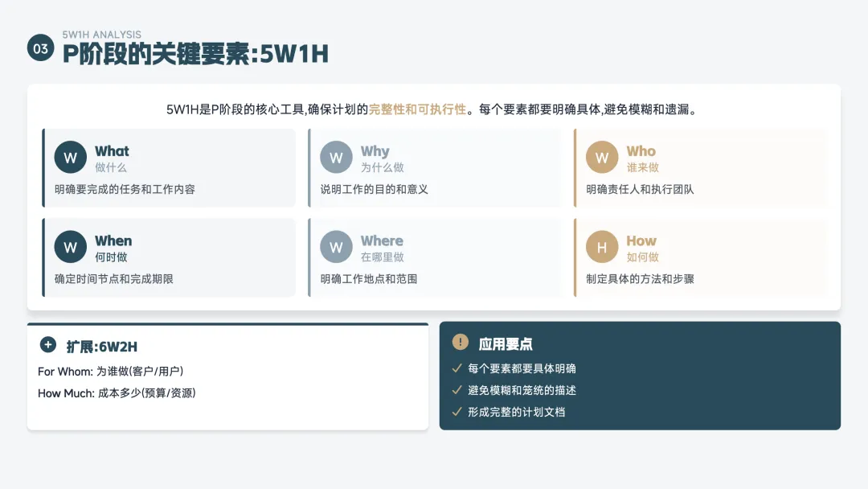Screen dimensions: 868x489
Task: Click the highlighted text 完整性和可执行性
Action: (417, 109)
